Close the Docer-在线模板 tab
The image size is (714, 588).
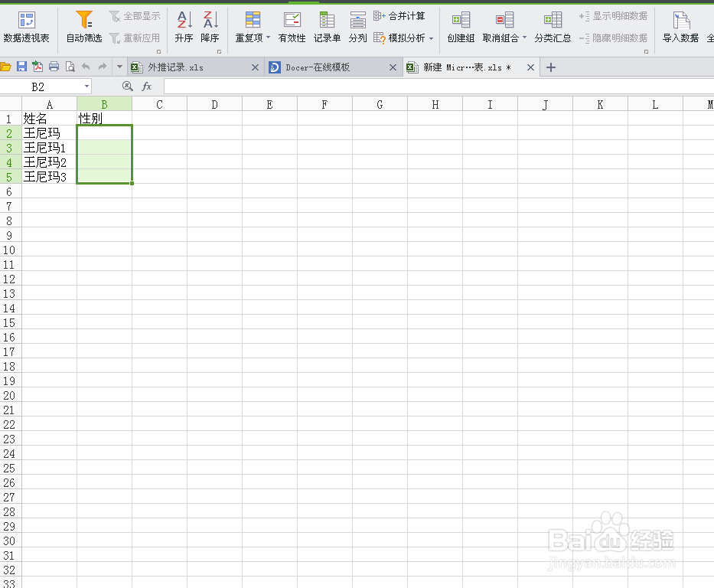(x=393, y=67)
